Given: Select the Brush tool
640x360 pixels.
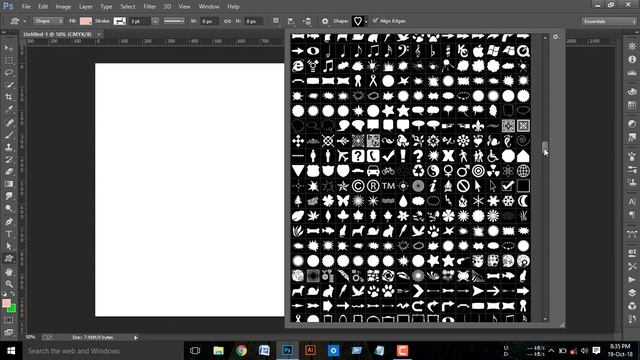Looking at the screenshot, I should [9, 135].
